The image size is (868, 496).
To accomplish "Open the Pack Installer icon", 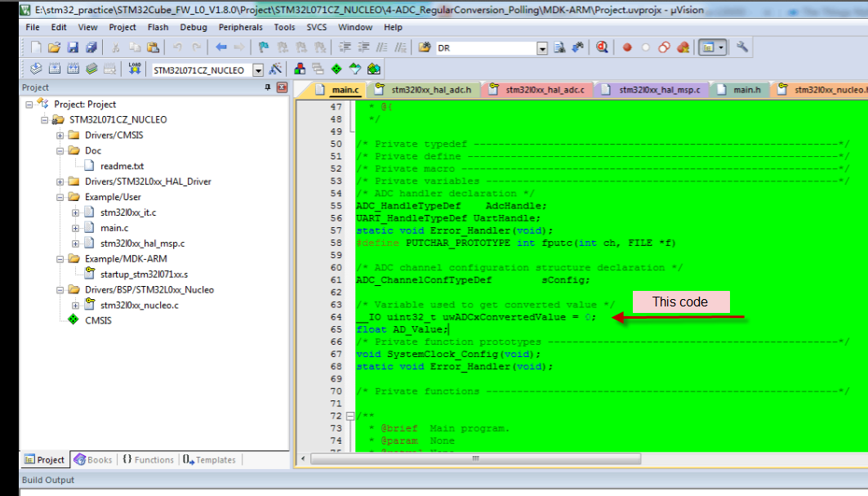I will pos(374,69).
